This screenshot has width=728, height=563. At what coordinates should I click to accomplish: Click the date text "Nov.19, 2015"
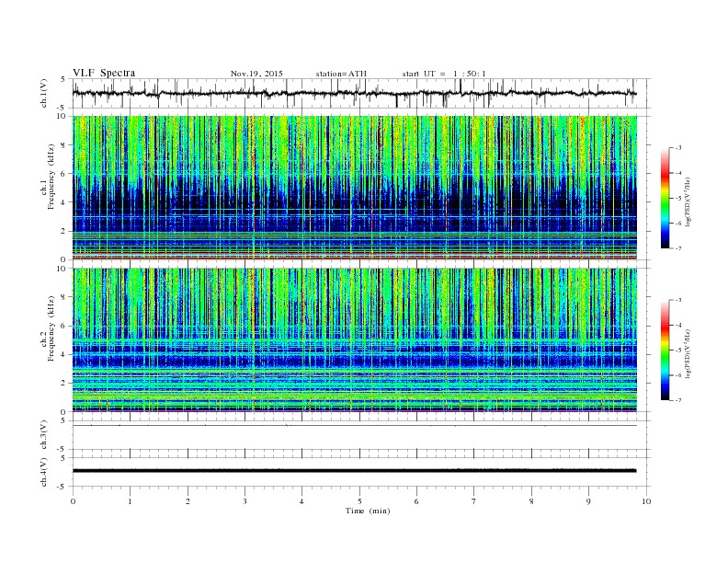(256, 74)
